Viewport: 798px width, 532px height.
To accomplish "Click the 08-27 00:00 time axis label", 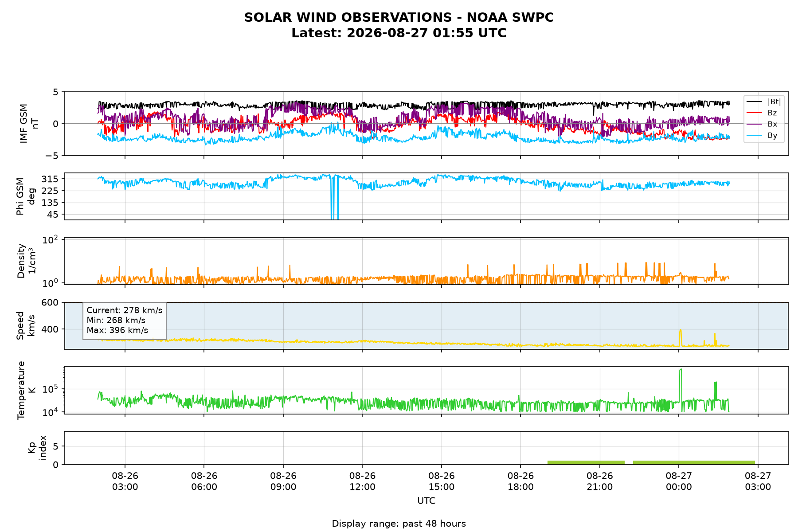I will [x=679, y=481].
